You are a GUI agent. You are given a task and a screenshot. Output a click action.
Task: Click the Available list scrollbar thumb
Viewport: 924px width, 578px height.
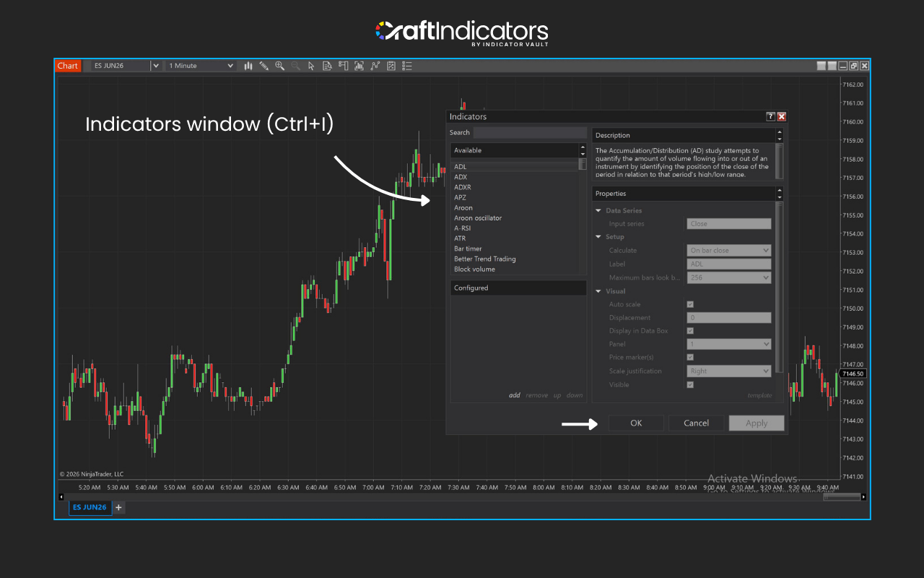click(583, 165)
